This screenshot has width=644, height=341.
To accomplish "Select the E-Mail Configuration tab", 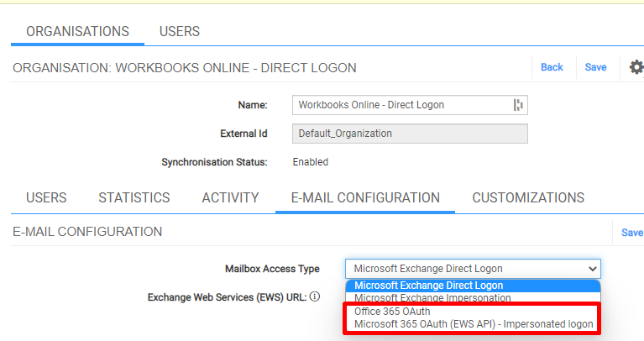I will click(365, 197).
